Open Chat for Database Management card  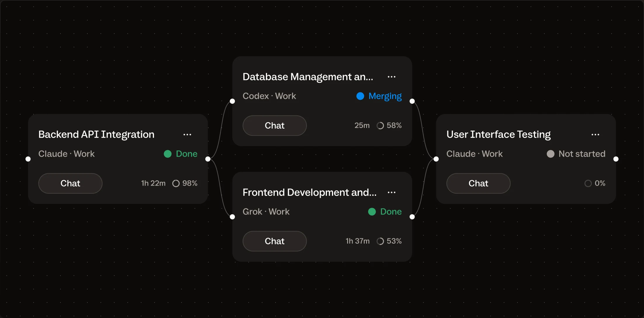pyautogui.click(x=275, y=125)
